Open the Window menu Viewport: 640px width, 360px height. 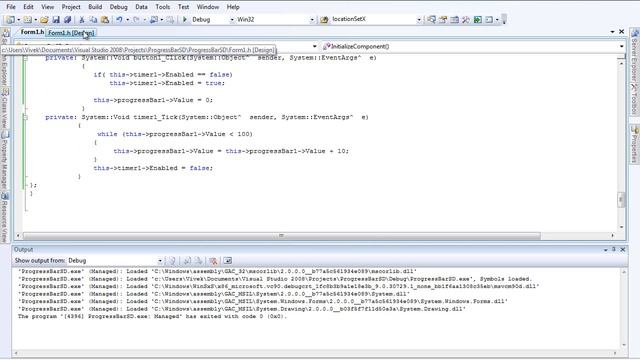click(208, 7)
